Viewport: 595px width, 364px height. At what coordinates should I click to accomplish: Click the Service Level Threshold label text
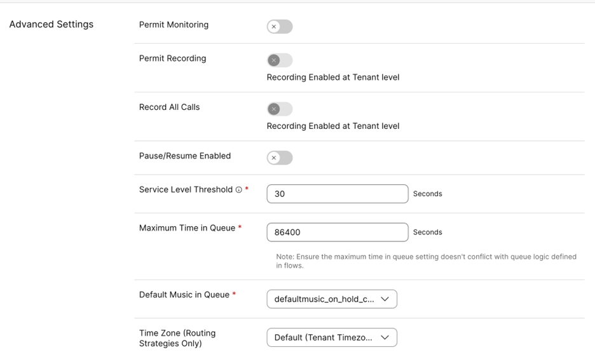pyautogui.click(x=186, y=189)
